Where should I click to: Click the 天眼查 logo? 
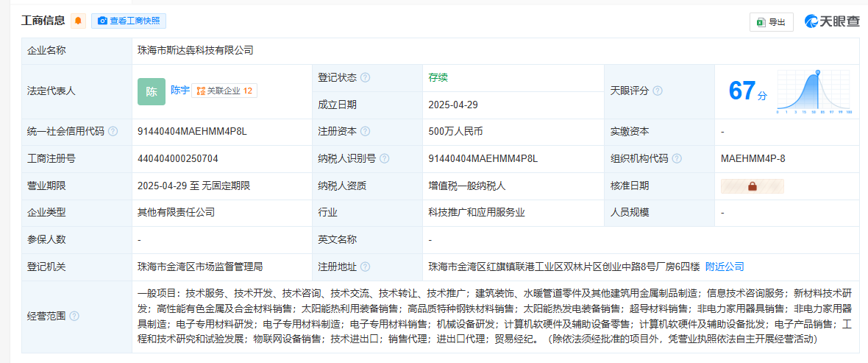(832, 21)
